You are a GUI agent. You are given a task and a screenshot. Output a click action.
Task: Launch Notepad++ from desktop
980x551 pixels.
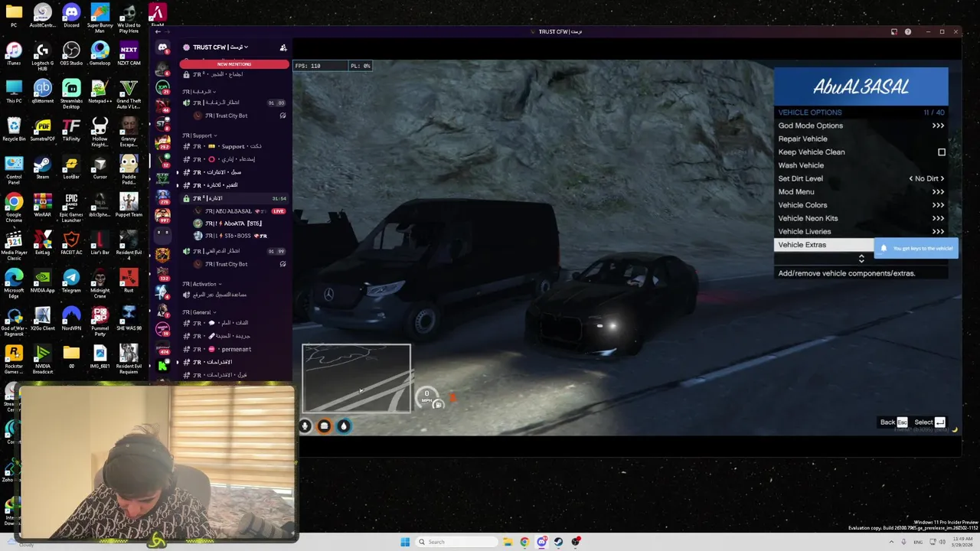[100, 91]
